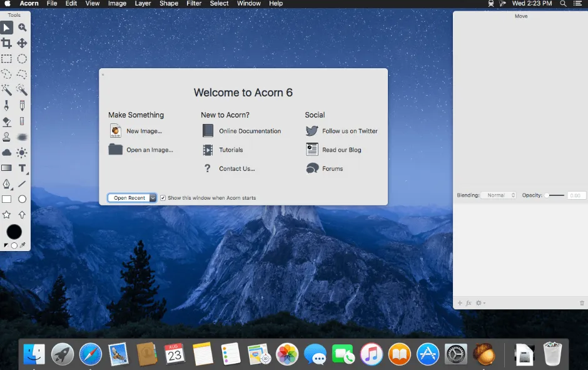Open the Blending mode Normal dropdown
The image size is (588, 370).
(x=499, y=195)
